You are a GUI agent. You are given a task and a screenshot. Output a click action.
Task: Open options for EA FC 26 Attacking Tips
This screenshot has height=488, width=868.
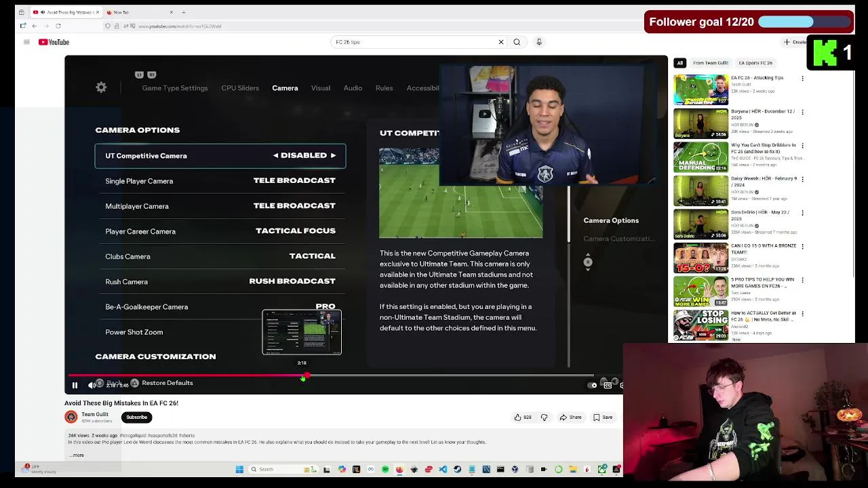pyautogui.click(x=803, y=79)
